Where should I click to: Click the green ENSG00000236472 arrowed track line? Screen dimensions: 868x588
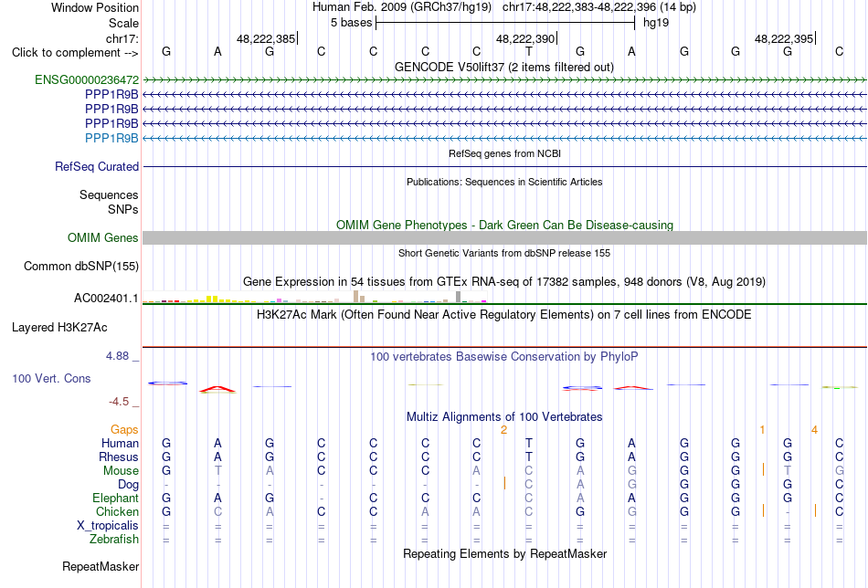[x=504, y=80]
